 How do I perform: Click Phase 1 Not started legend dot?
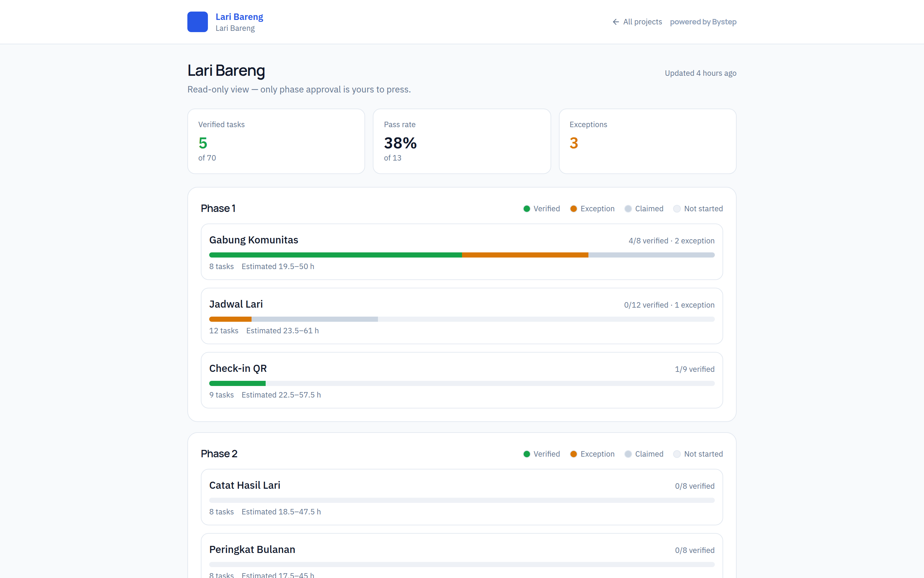tap(677, 209)
